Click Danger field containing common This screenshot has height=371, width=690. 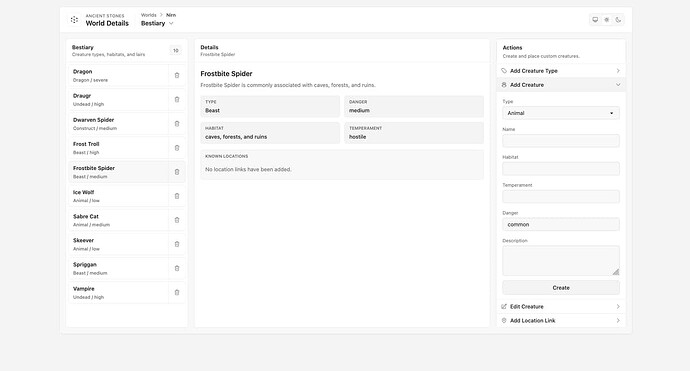coord(561,224)
